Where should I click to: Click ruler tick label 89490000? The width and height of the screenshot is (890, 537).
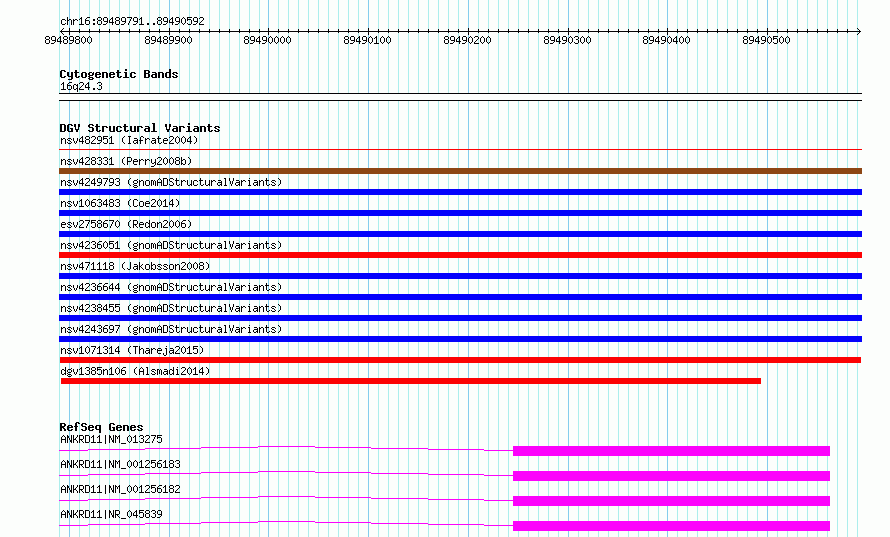point(267,40)
